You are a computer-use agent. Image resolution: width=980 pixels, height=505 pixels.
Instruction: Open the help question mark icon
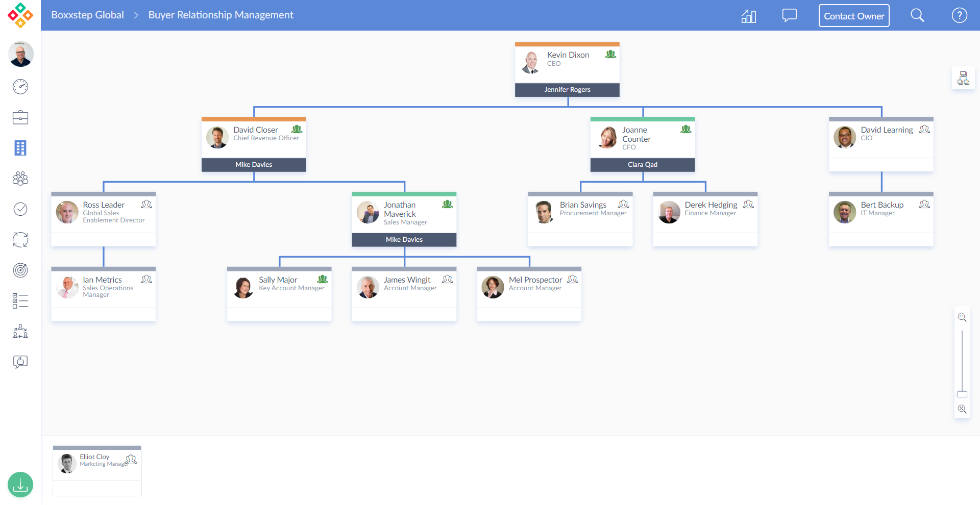pos(959,15)
